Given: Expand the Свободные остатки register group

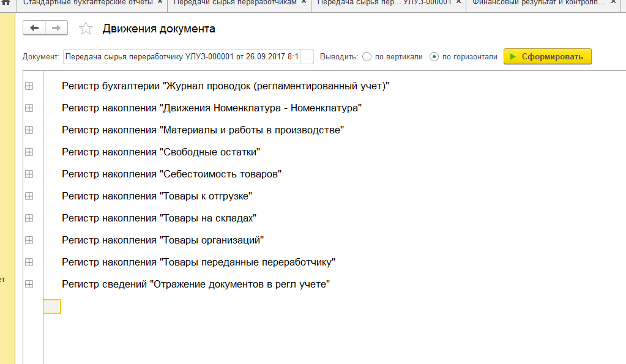Looking at the screenshot, I should pos(29,152).
